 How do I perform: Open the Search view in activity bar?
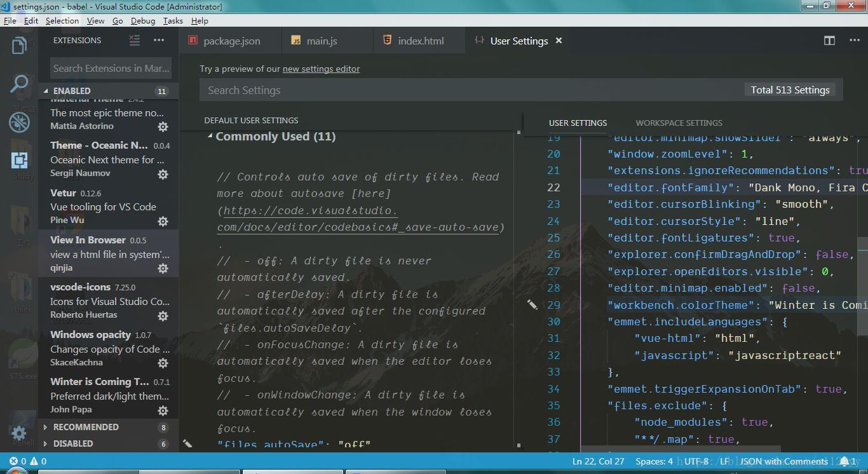[19, 83]
